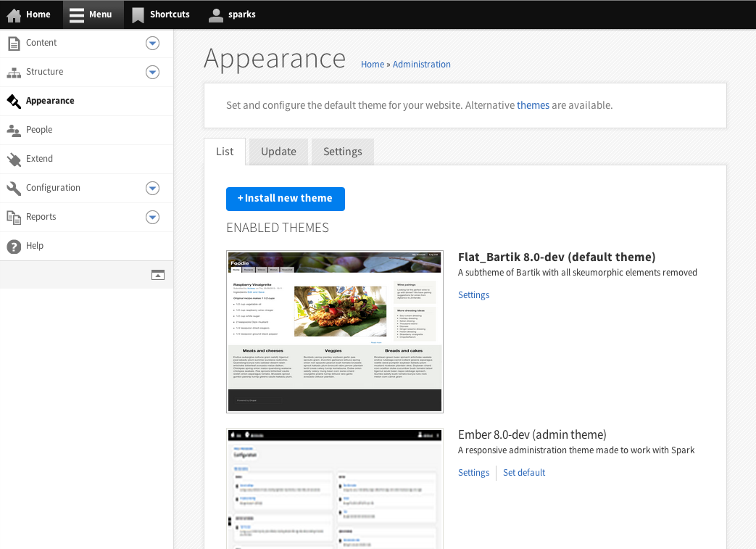The image size is (756, 549).
Task: Open the Configuration menu item
Action: pos(53,188)
